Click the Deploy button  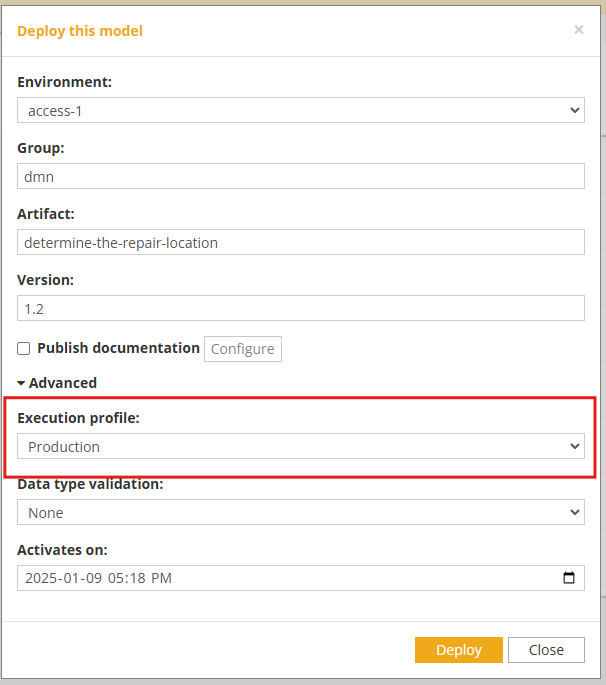459,650
